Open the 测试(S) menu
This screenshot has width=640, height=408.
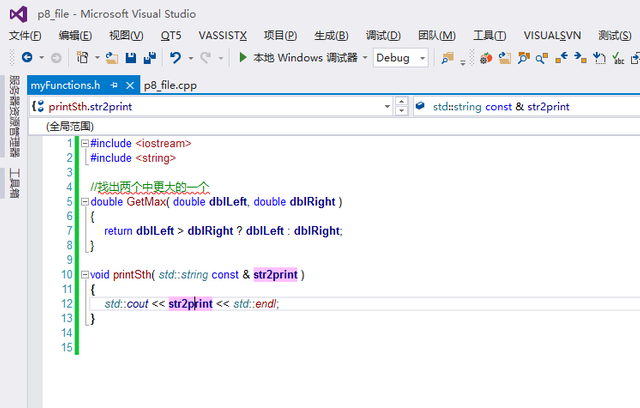(x=615, y=36)
